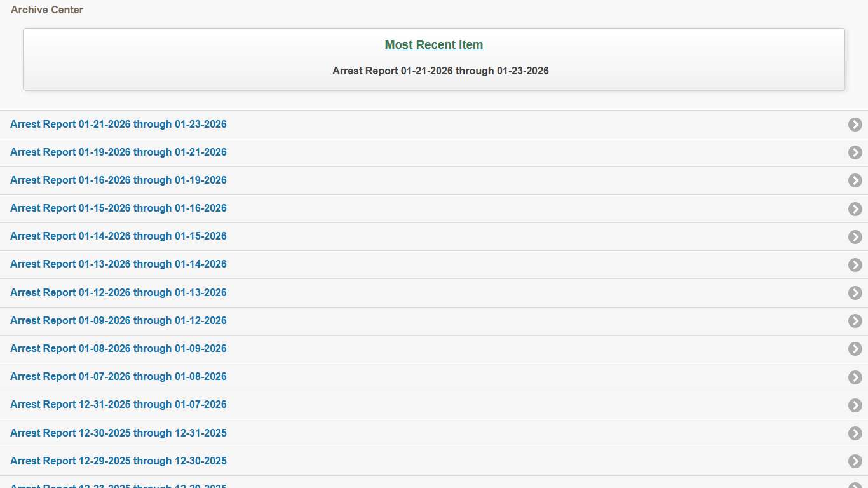
Task: Click arrow icon for 01-21-2026 through 01-23-2026 report
Action: [x=855, y=125]
